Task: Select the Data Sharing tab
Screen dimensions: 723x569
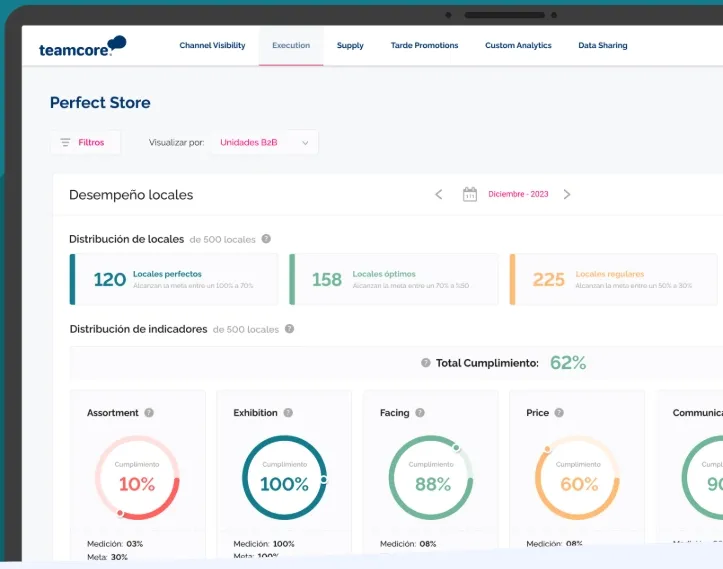Action: (x=602, y=46)
